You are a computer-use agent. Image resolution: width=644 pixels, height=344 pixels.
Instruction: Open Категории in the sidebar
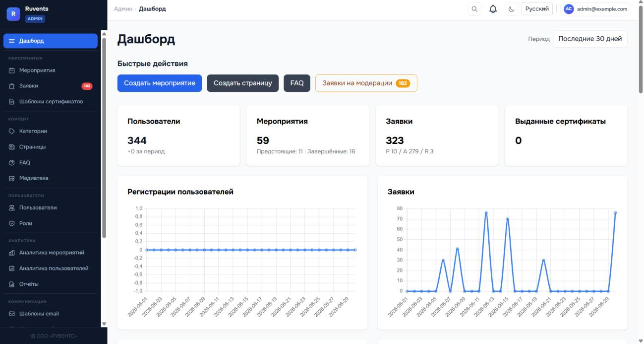(x=50, y=132)
